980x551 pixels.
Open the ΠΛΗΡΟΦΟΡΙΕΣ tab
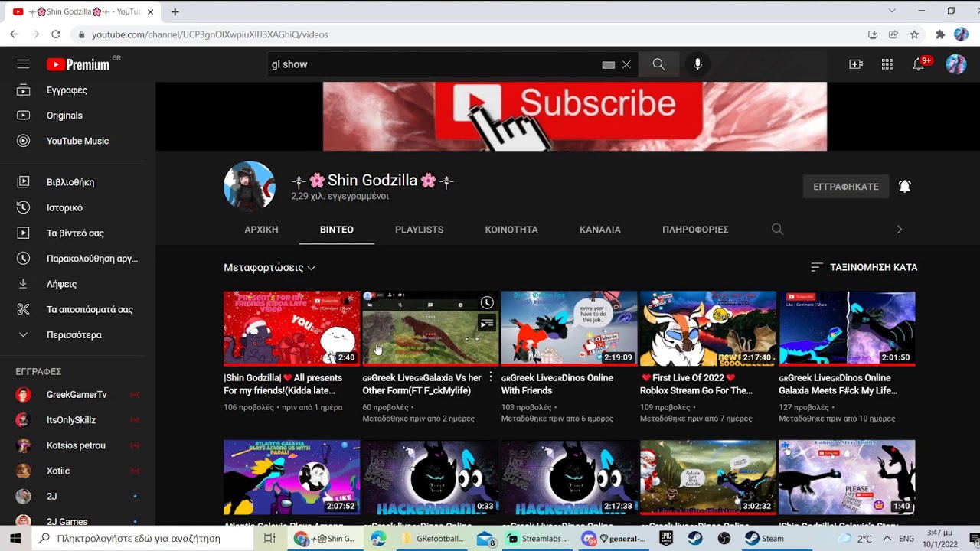tap(695, 230)
